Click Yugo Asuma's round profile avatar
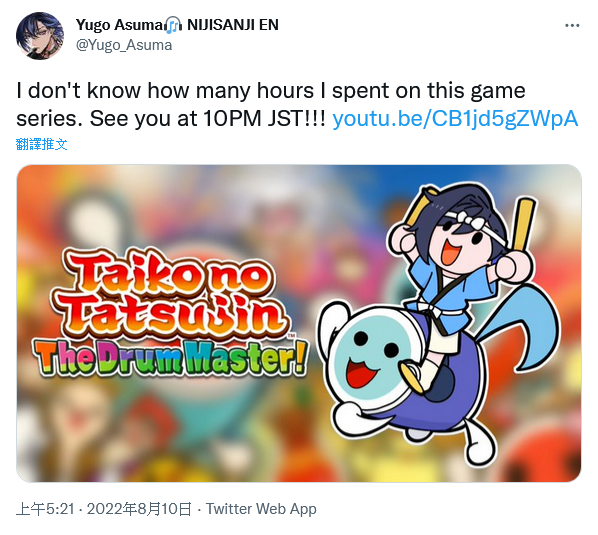The width and height of the screenshot is (598, 535). click(40, 35)
